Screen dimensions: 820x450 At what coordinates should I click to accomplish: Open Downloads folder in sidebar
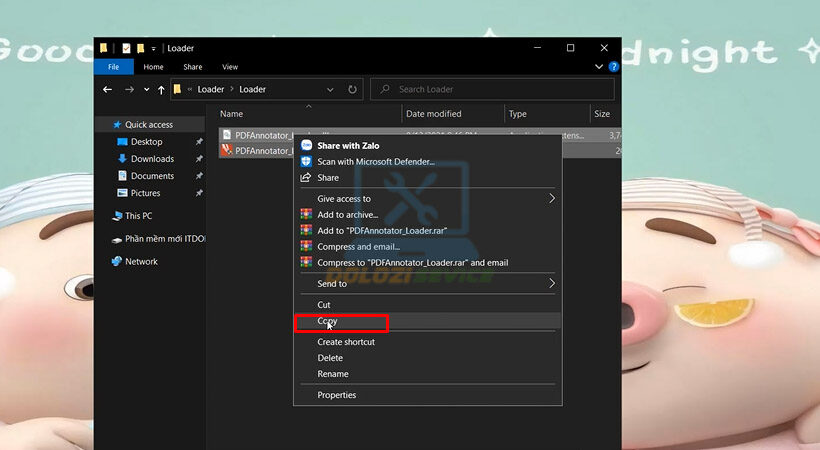click(152, 159)
